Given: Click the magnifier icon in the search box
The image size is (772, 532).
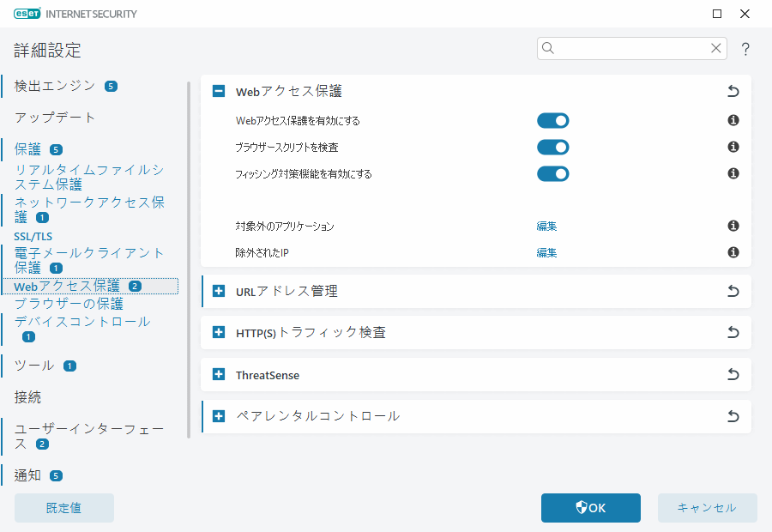Looking at the screenshot, I should pyautogui.click(x=547, y=49).
